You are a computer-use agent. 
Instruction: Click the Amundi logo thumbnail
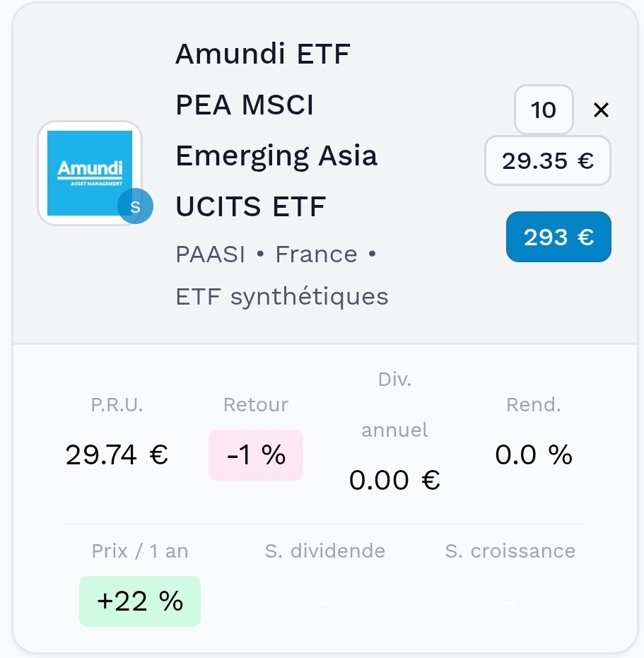pyautogui.click(x=89, y=172)
